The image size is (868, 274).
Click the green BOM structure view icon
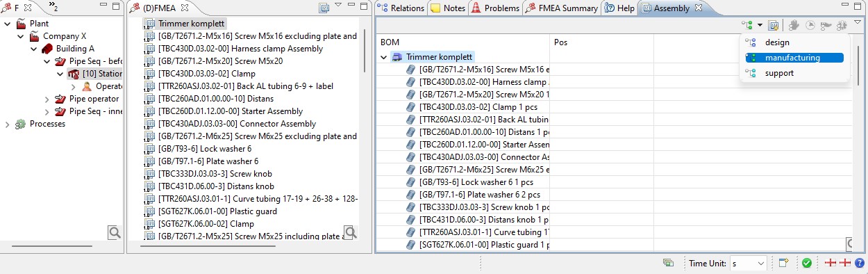coord(748,26)
